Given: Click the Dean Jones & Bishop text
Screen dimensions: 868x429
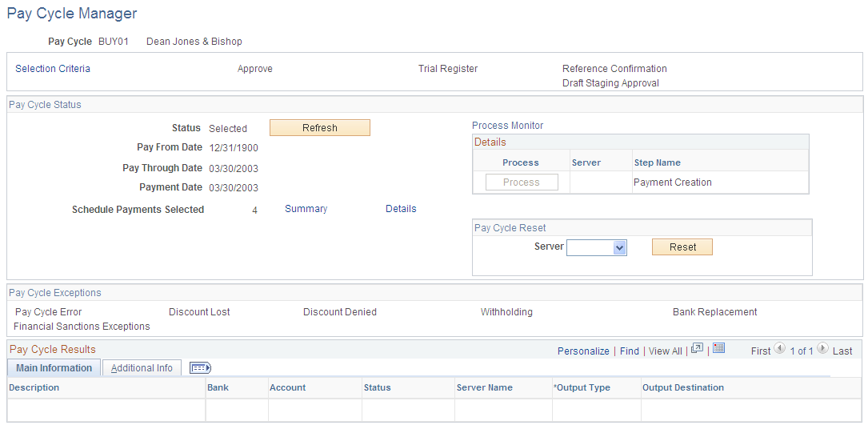Looking at the screenshot, I should tap(194, 42).
